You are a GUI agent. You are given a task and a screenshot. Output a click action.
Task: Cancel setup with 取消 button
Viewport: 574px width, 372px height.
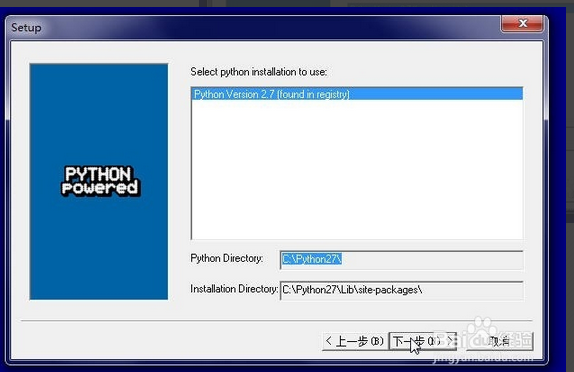coord(499,341)
